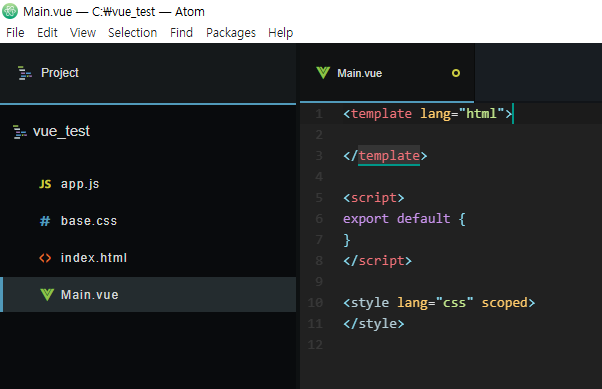Screen dimensions: 602x389
Task: Click the Atom app icon in title bar
Action: pos(10,11)
